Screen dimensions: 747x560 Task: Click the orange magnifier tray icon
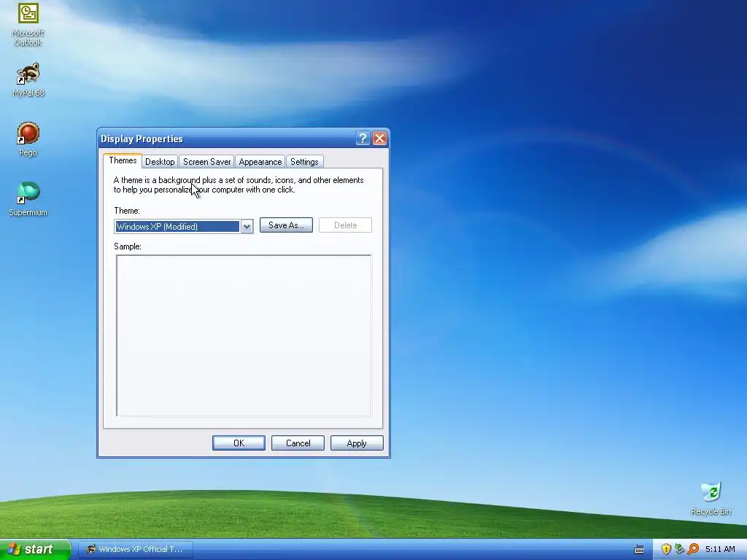click(693, 549)
